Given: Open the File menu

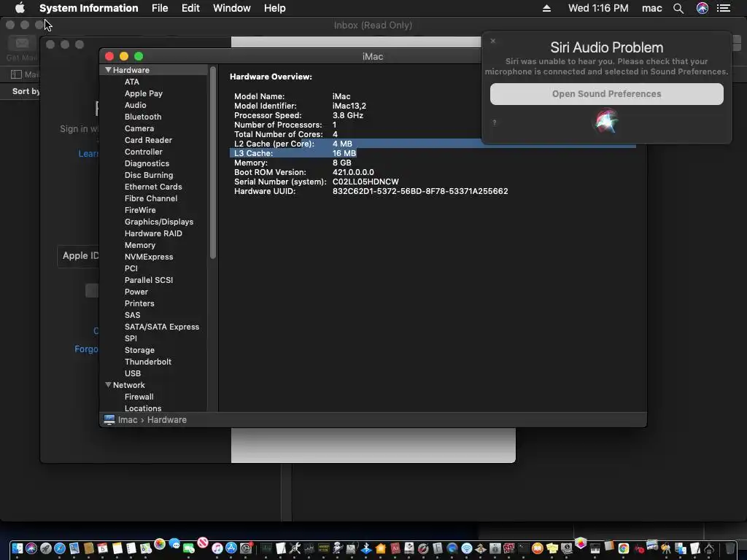Looking at the screenshot, I should (x=160, y=8).
